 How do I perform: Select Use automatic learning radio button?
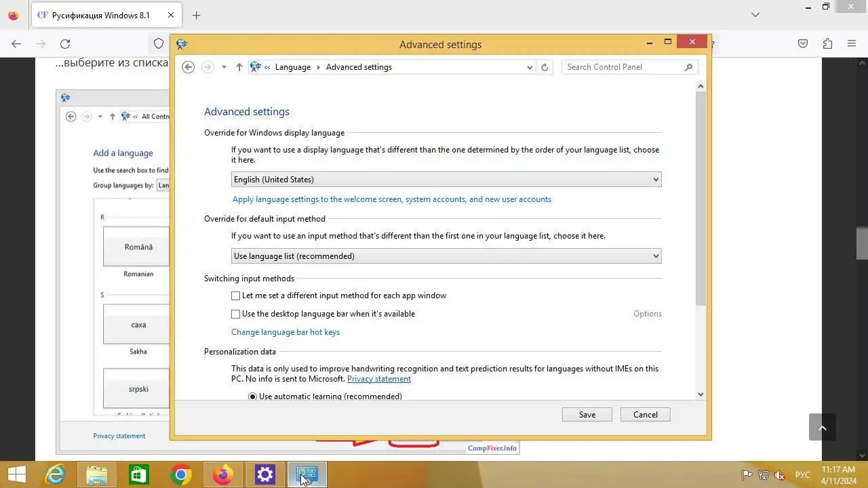pos(252,396)
